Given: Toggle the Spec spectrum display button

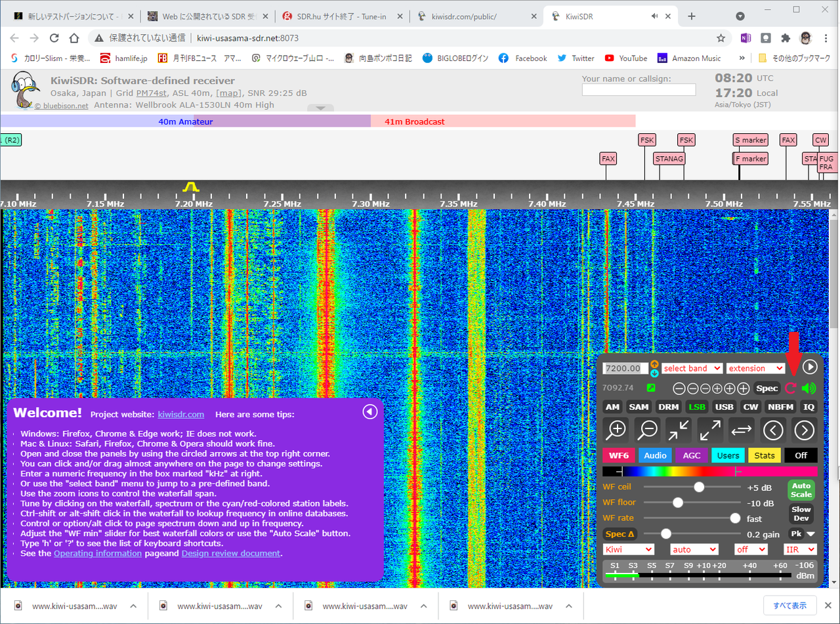Looking at the screenshot, I should tap(766, 388).
